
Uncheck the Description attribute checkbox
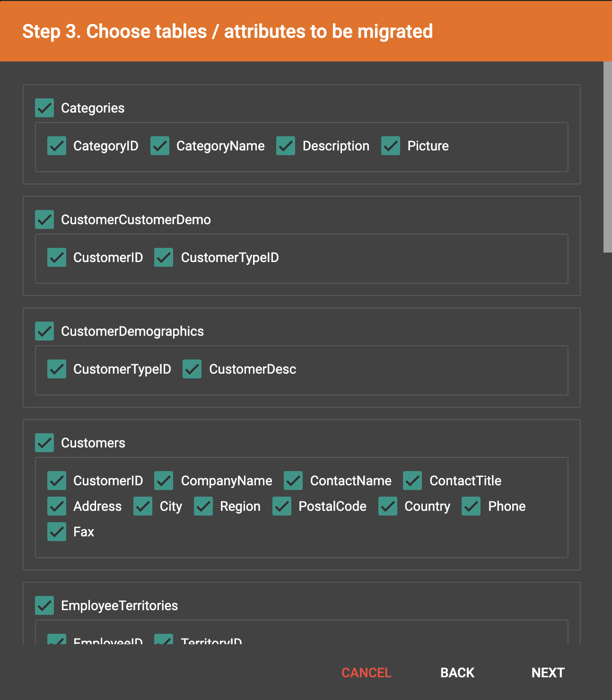click(x=286, y=146)
